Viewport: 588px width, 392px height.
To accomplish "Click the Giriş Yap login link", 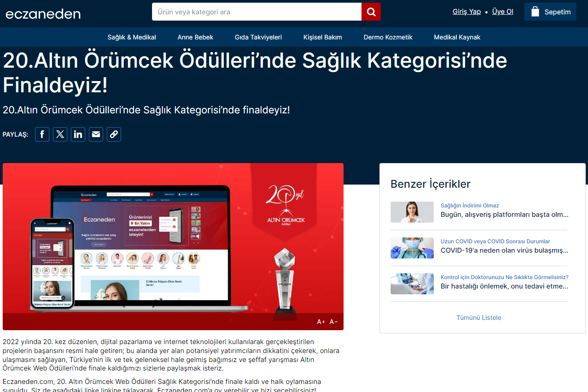I will click(x=466, y=12).
